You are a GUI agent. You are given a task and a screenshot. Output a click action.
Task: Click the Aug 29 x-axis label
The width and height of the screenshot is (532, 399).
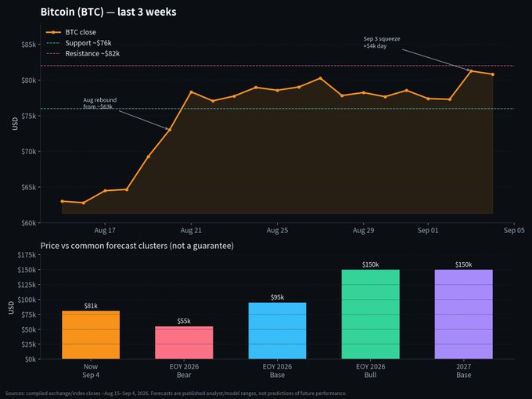[x=363, y=230]
